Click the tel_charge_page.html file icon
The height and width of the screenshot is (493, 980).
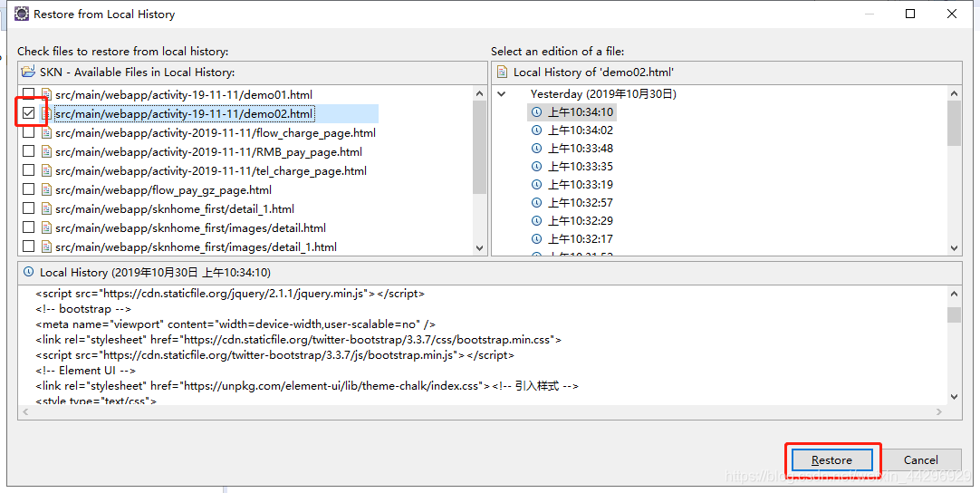pos(45,170)
